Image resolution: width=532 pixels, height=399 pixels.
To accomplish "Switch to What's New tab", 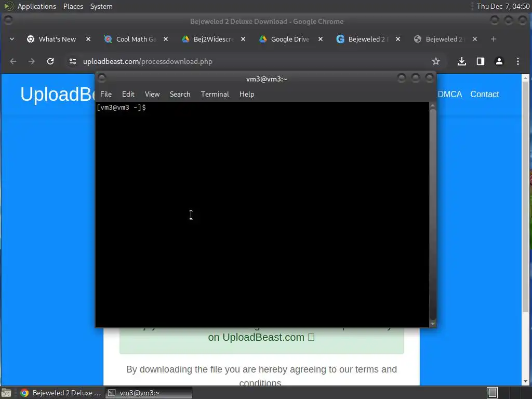I will (57, 39).
